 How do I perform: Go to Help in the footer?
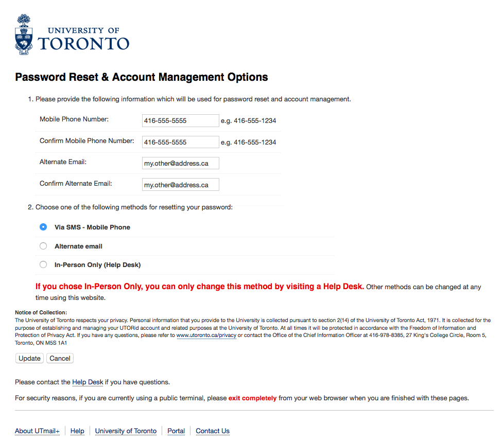pos(77,431)
